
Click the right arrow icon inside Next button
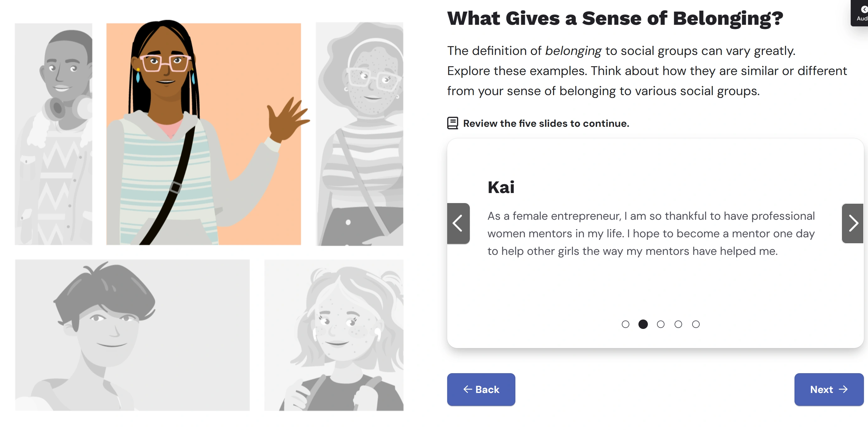(x=843, y=389)
